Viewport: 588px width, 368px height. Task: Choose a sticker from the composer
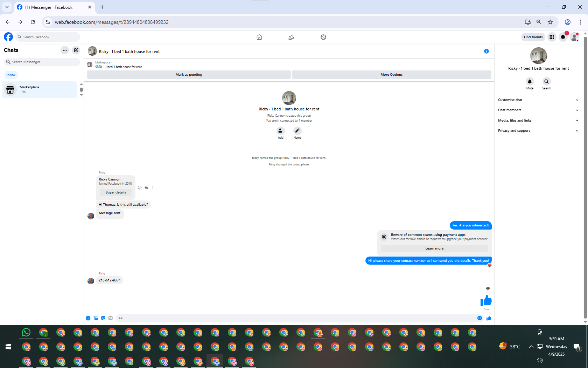coord(103,318)
